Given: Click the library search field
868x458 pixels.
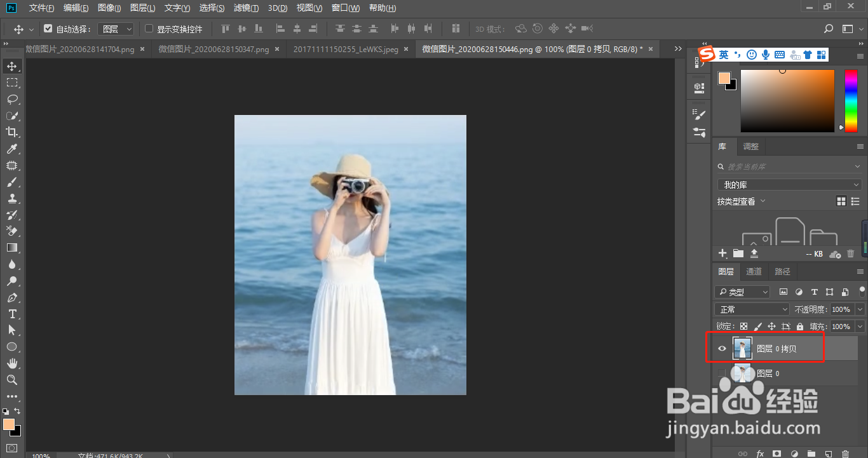Looking at the screenshot, I should [790, 166].
